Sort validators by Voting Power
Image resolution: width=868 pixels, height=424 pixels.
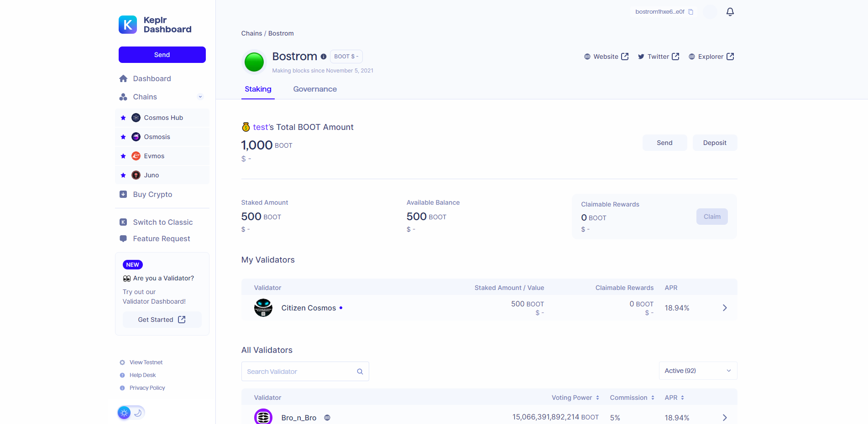[575, 398]
